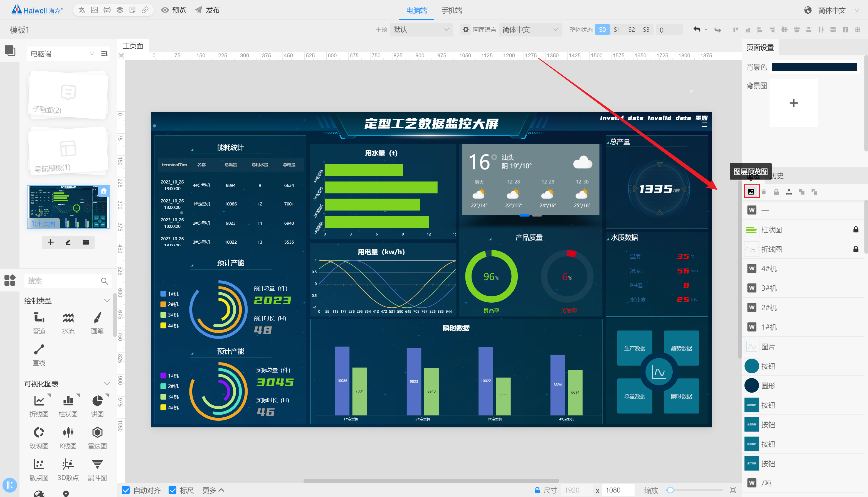This screenshot has height=497, width=868.
Task: Click the redo arrow icon
Action: coord(718,30)
